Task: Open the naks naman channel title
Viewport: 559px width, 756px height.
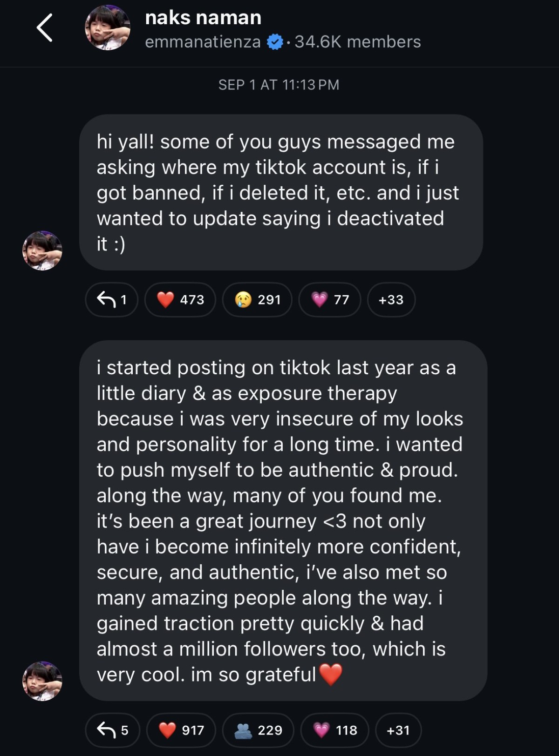Action: (203, 18)
